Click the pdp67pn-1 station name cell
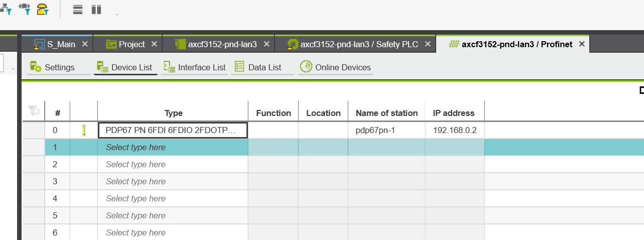Image resolution: width=644 pixels, height=240 pixels. 387,130
